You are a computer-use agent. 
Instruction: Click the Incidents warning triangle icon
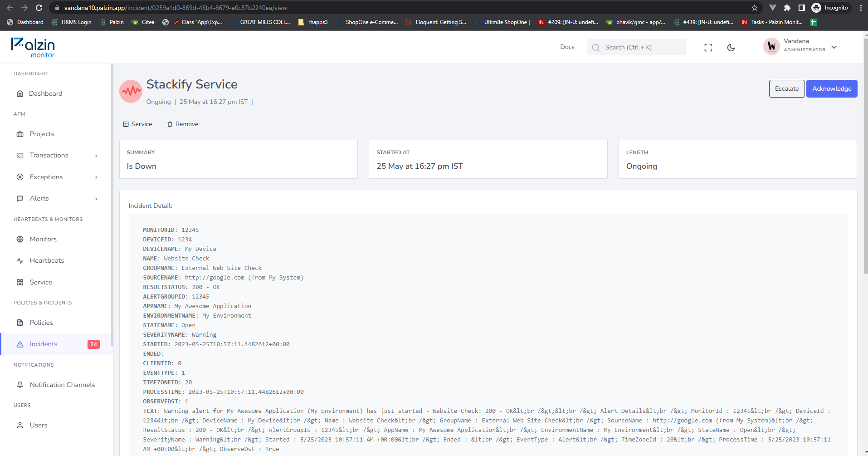[20, 344]
